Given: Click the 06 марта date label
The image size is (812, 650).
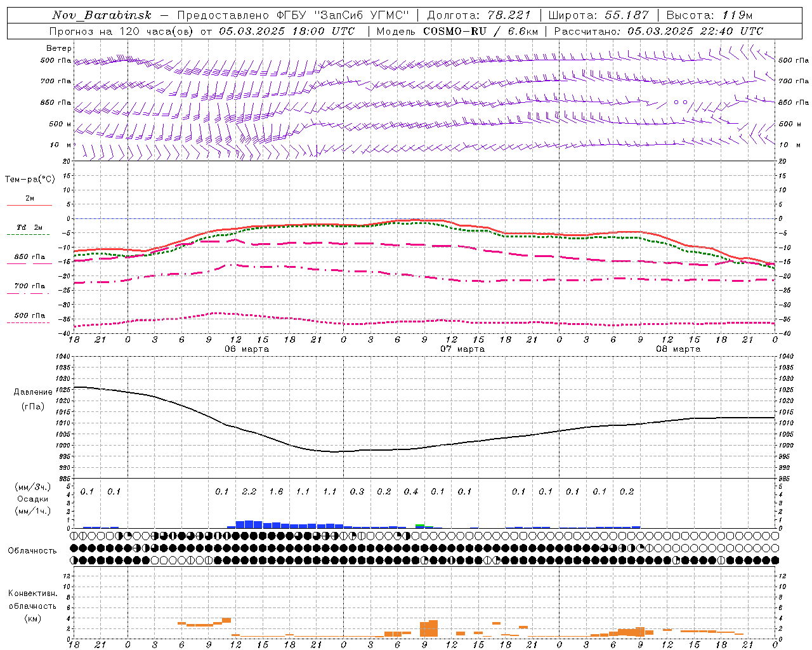Looking at the screenshot, I should point(247,349).
